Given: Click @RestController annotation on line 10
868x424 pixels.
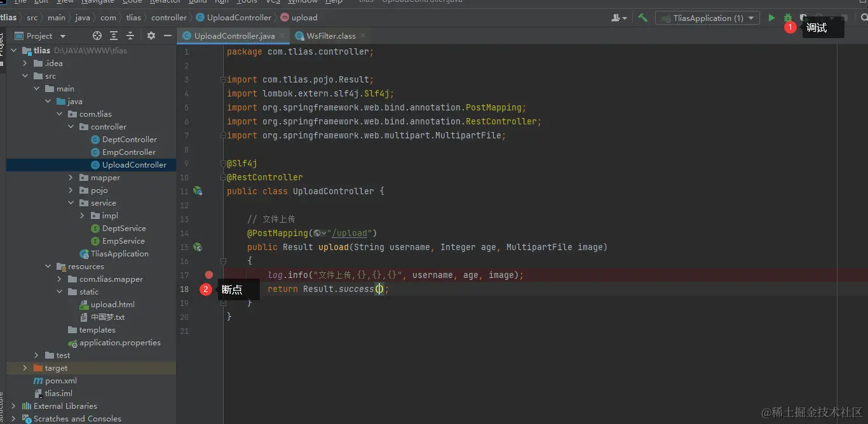Looking at the screenshot, I should tap(265, 177).
